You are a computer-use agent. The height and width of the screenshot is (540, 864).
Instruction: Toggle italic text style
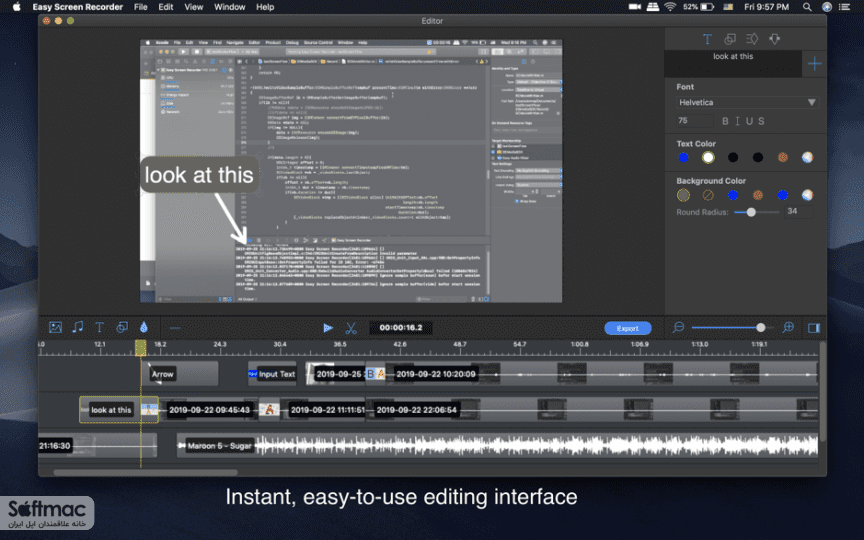coord(737,121)
